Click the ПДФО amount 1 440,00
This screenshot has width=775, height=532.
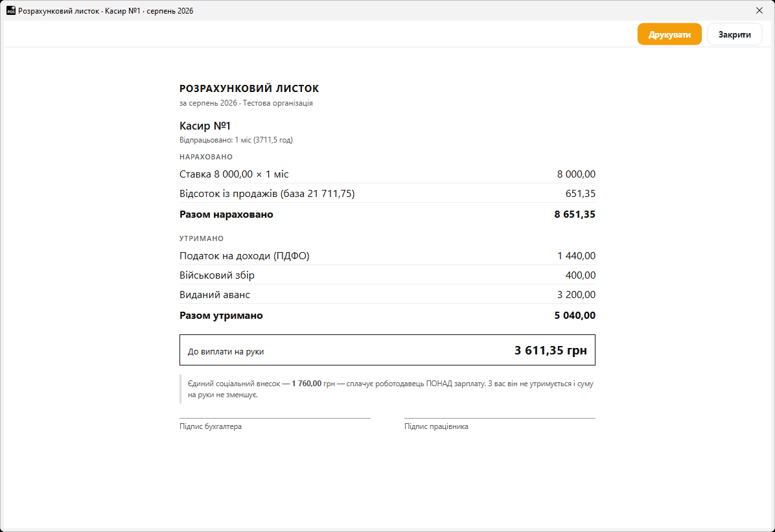point(576,255)
